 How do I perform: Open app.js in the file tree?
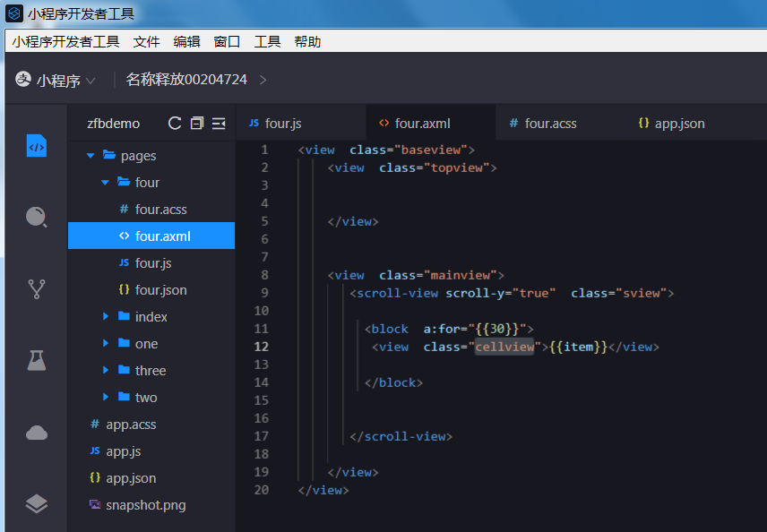tap(151, 451)
